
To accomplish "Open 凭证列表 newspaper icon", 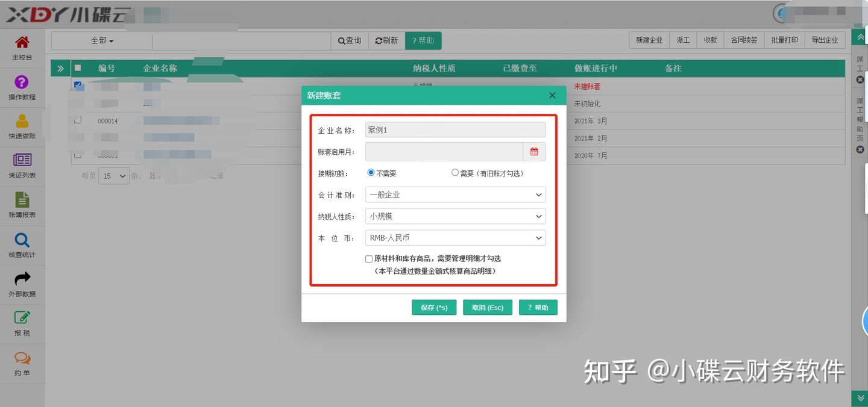I will click(x=22, y=160).
